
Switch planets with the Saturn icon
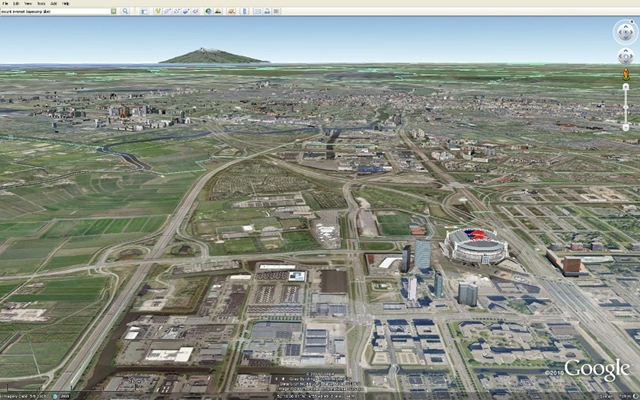point(231,11)
